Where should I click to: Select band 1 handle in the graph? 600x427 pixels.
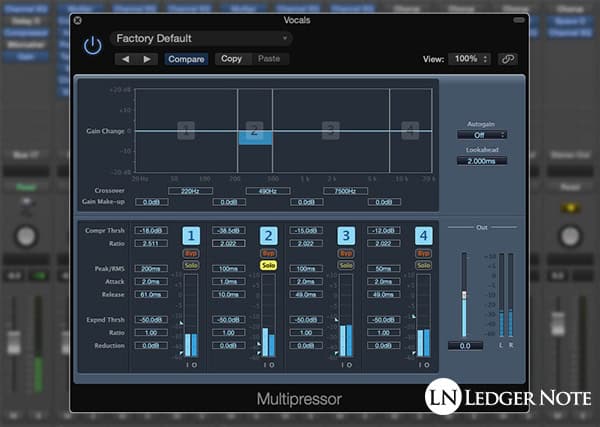pyautogui.click(x=185, y=131)
